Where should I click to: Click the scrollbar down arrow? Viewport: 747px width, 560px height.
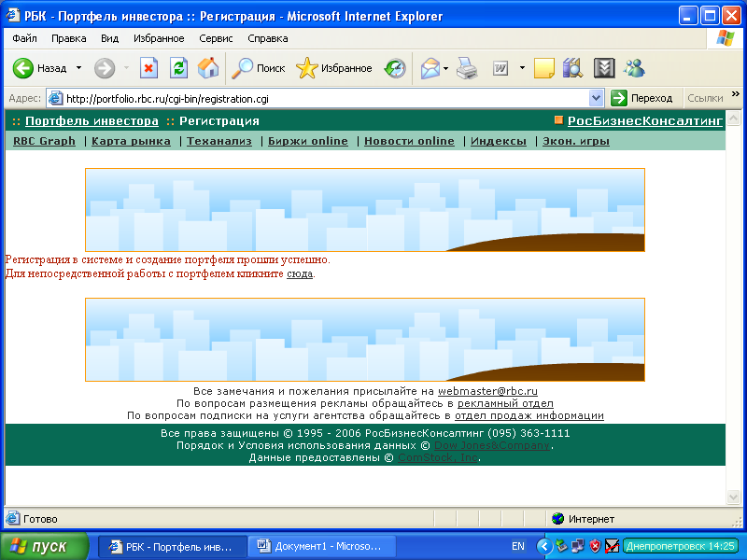click(x=733, y=497)
